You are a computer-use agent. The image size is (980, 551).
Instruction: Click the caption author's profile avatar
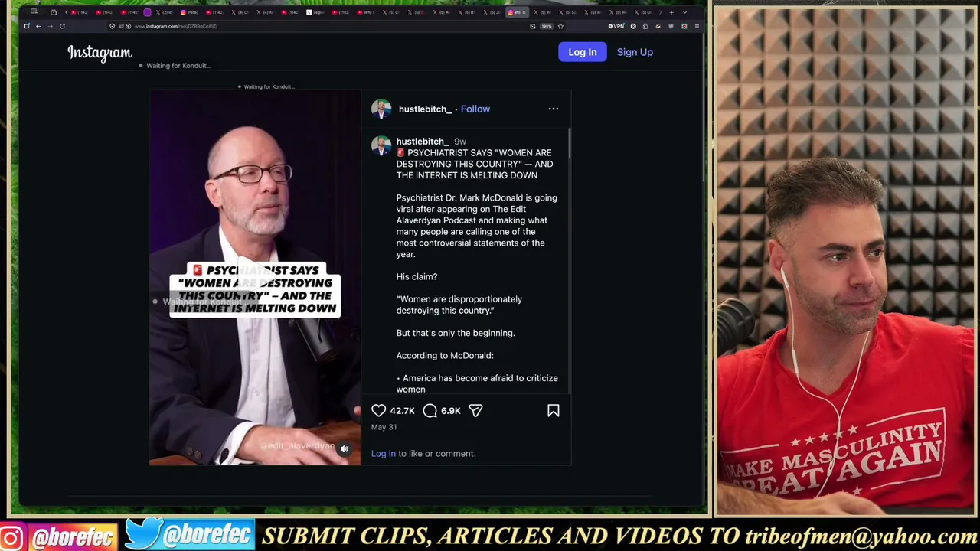coord(381,145)
